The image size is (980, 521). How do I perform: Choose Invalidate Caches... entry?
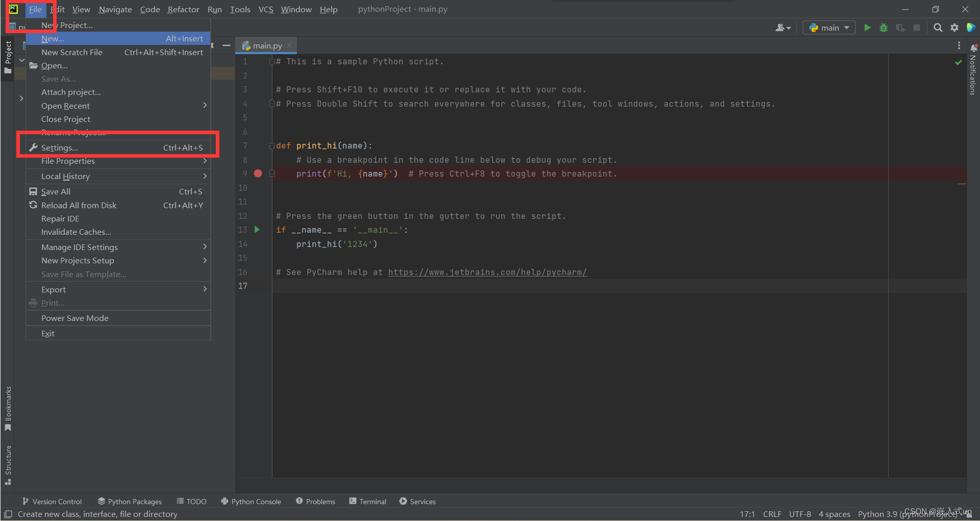(118, 232)
